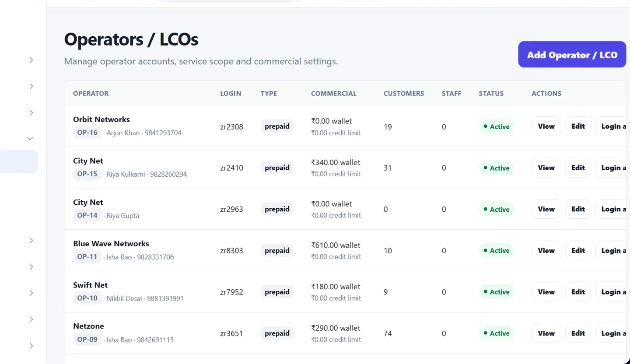Click the OP-16 operator ID badge
The height and width of the screenshot is (364, 630).
(x=87, y=132)
